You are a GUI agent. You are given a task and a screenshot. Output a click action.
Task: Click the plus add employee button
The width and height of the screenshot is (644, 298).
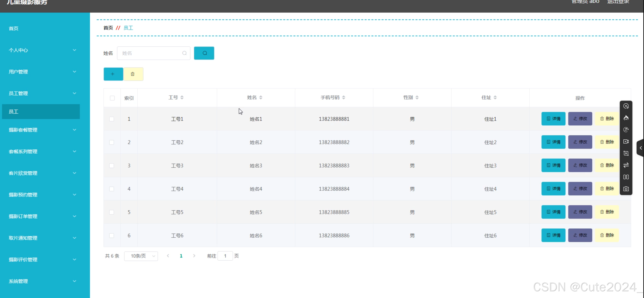tap(113, 74)
